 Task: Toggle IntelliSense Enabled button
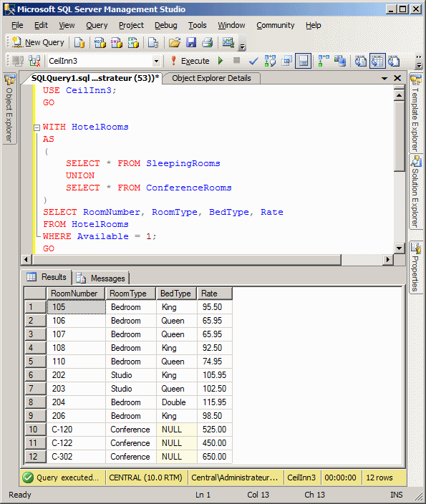tap(303, 61)
